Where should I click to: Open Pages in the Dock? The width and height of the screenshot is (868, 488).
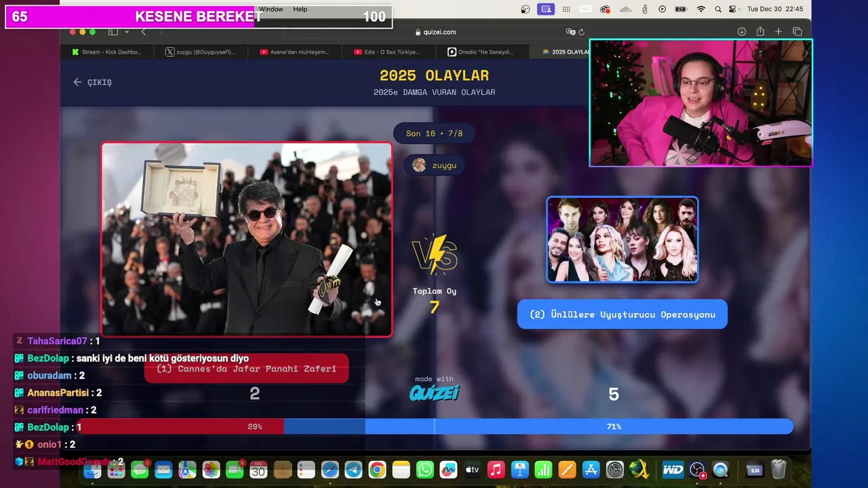click(567, 470)
